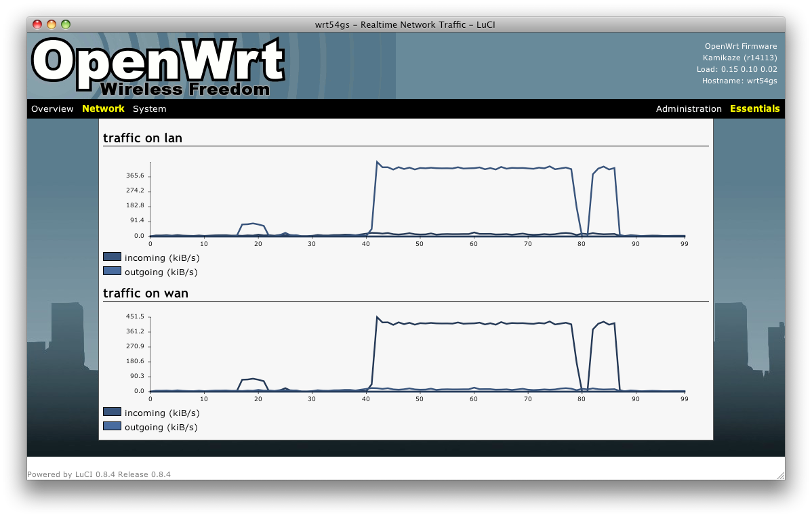Click the 'traffic on lan' heading

(142, 138)
